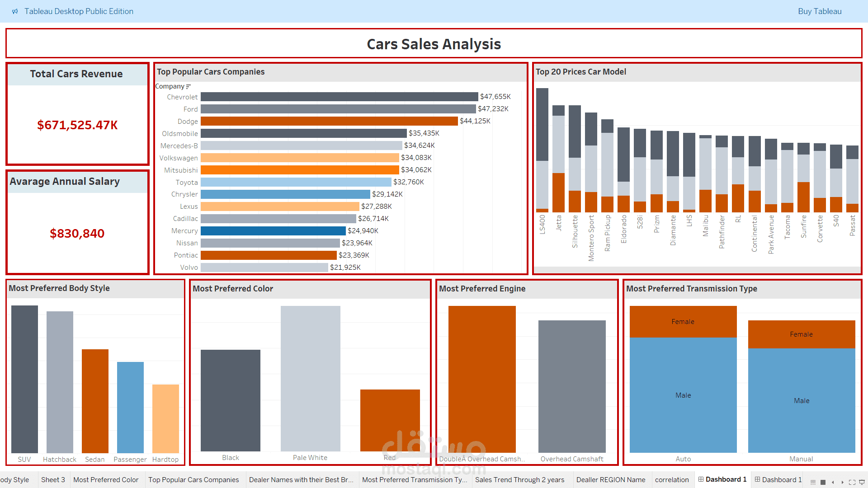Viewport: 868px width, 488px height.
Task: Go to next sheet arrow icon
Action: pos(842,482)
